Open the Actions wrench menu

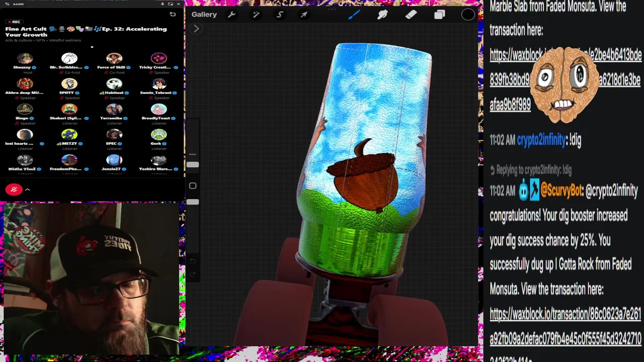(x=231, y=15)
